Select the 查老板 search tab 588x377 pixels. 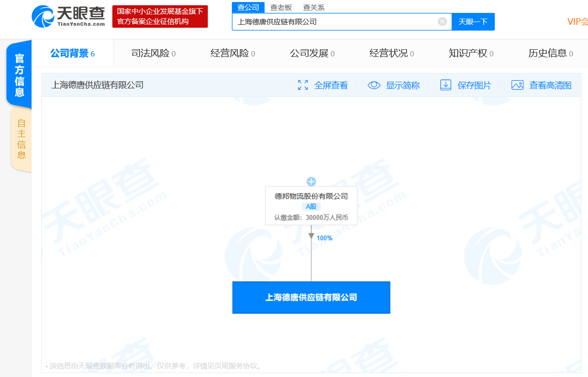[x=281, y=7]
